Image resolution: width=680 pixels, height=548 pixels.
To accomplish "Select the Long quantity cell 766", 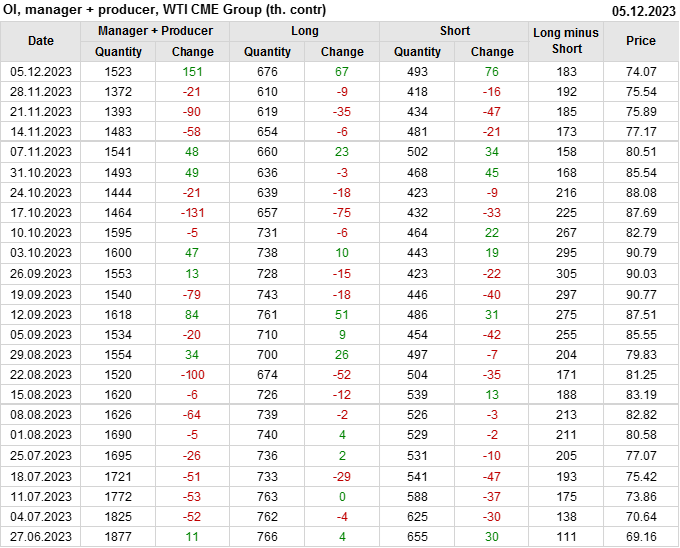I will point(268,536).
